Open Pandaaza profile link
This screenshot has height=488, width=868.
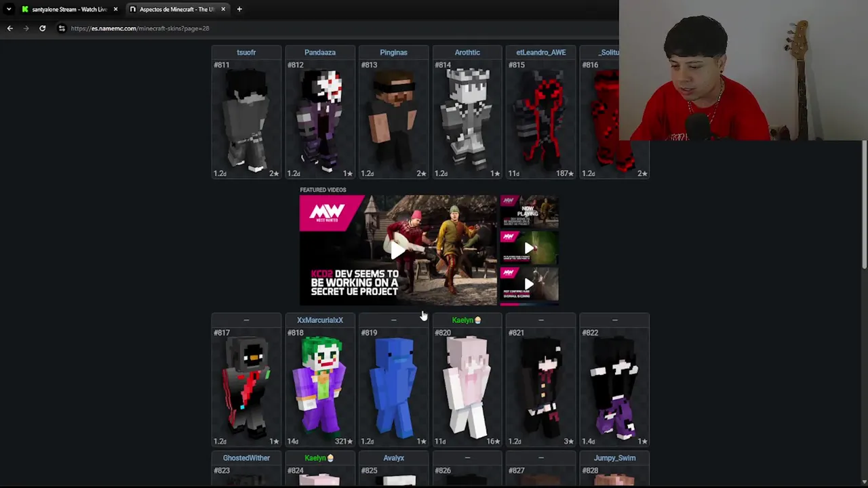320,52
